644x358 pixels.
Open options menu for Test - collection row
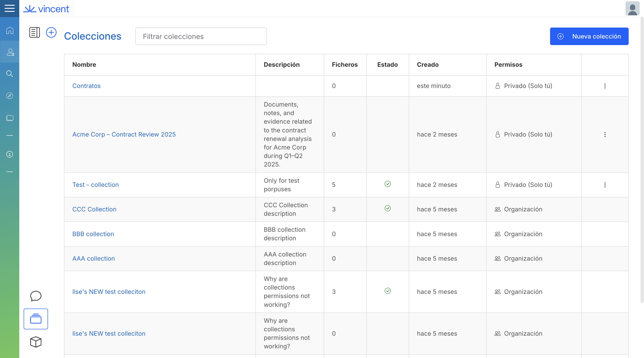pos(605,185)
